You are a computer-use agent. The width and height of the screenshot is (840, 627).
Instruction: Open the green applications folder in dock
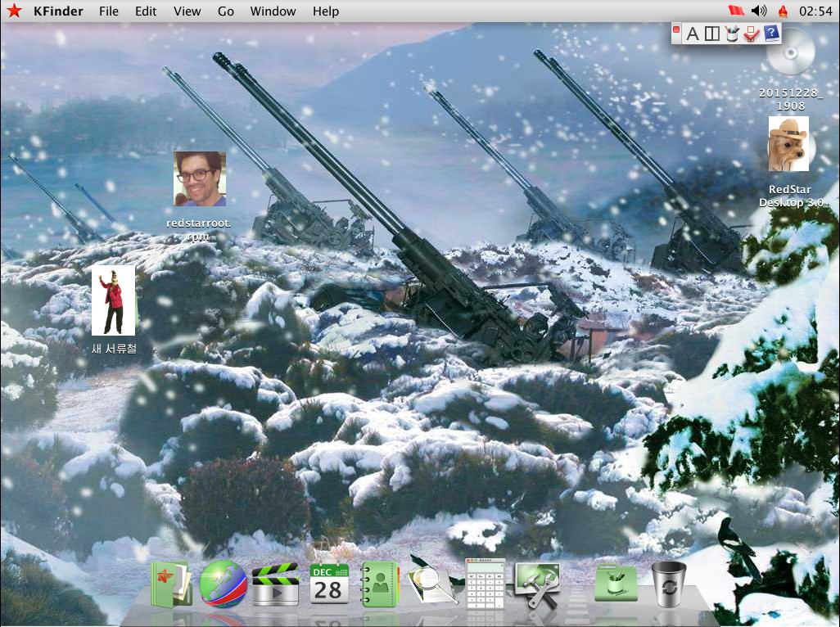(616, 584)
